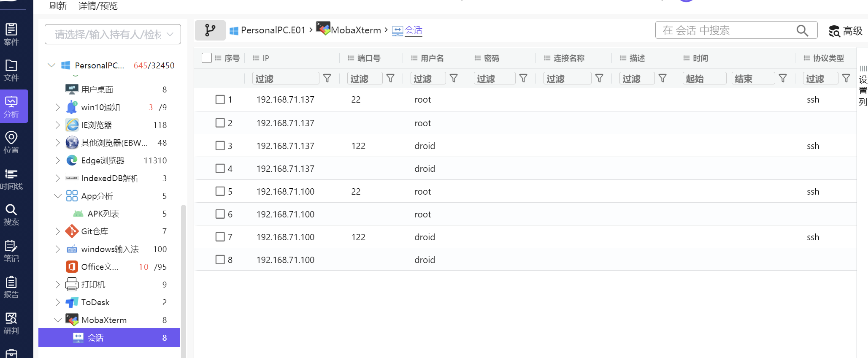
Task: Tick checkbox for row 5 session
Action: tap(220, 191)
